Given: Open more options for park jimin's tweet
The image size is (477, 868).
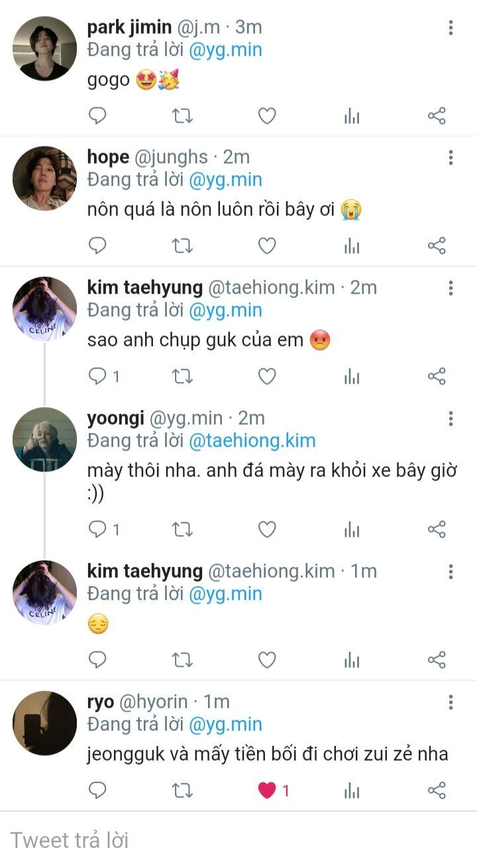Looking at the screenshot, I should (450, 27).
